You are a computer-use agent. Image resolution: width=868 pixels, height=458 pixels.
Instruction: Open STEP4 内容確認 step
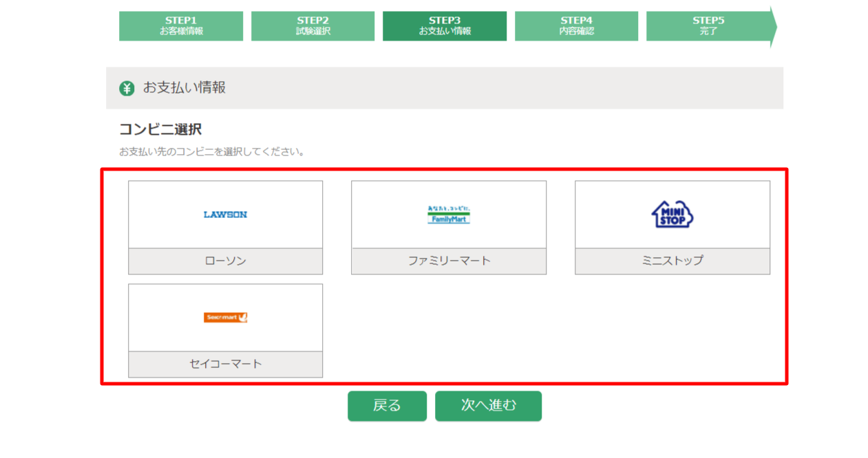(x=576, y=26)
